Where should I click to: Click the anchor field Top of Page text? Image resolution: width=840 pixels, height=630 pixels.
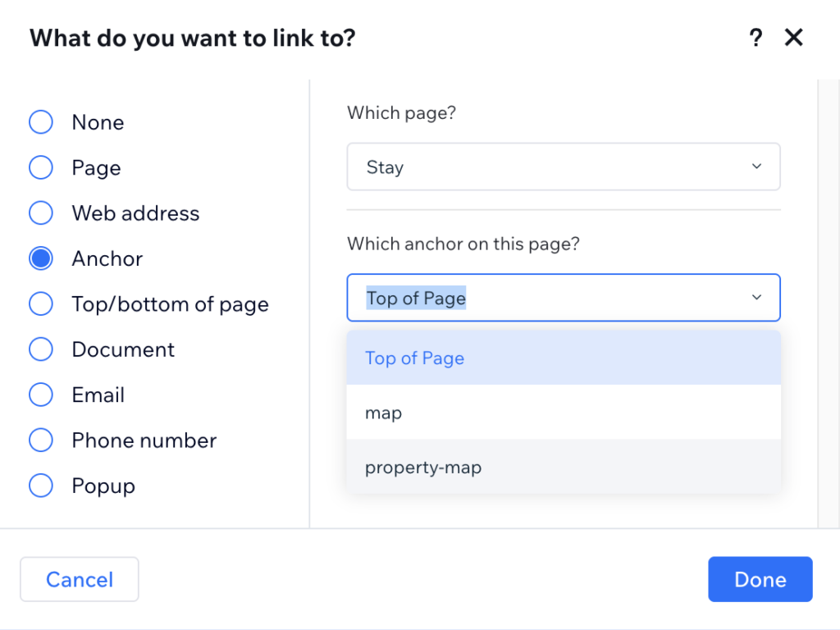tap(416, 298)
